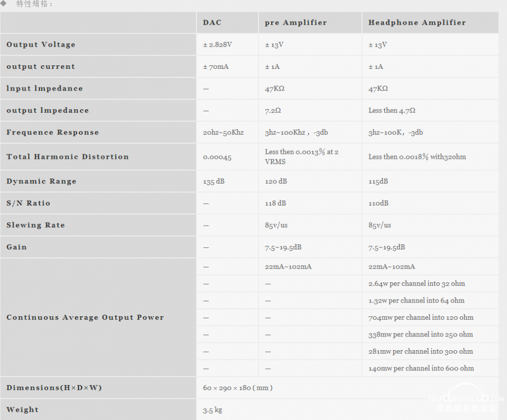Click the Headphoneclub watermark logo
The height and width of the screenshot is (420, 507).
coord(466,398)
